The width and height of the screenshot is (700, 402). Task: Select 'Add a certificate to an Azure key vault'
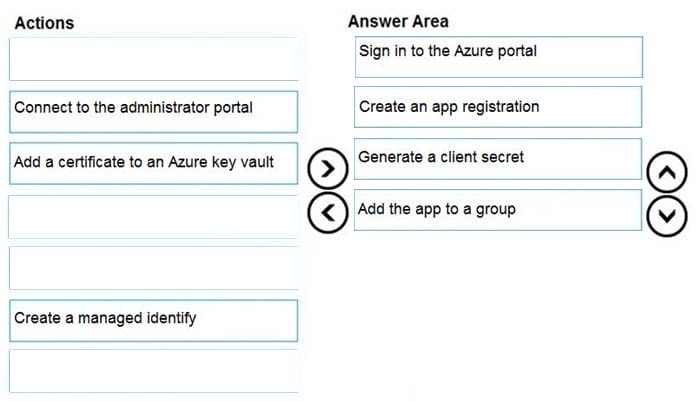tap(154, 163)
